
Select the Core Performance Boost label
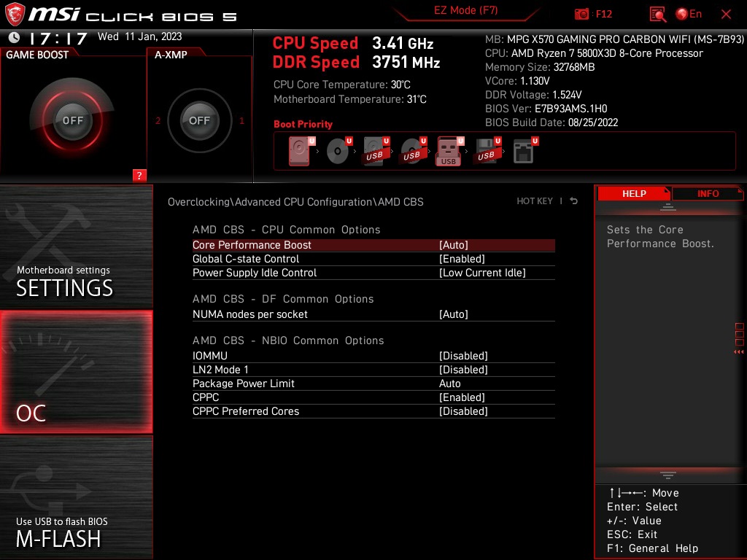click(x=252, y=245)
